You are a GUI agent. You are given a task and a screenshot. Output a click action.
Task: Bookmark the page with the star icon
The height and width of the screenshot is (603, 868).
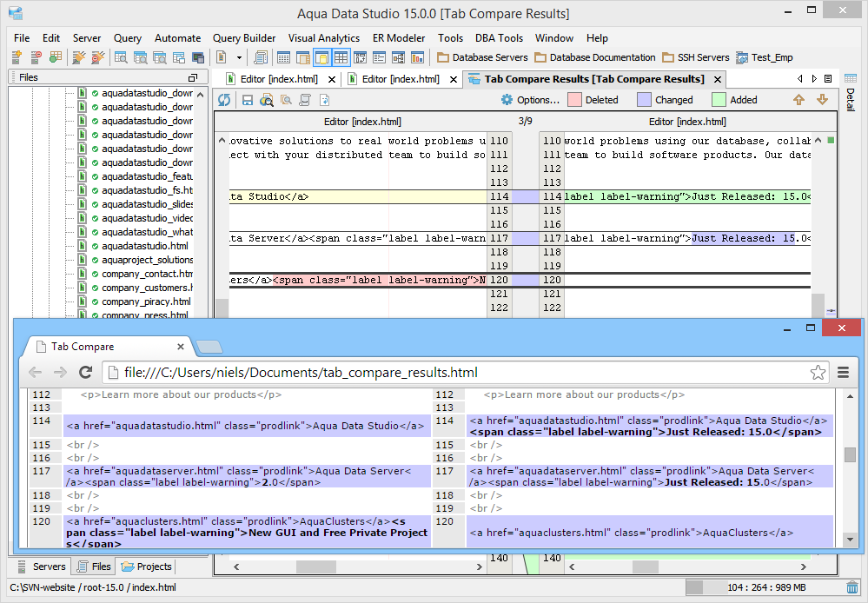tap(818, 373)
